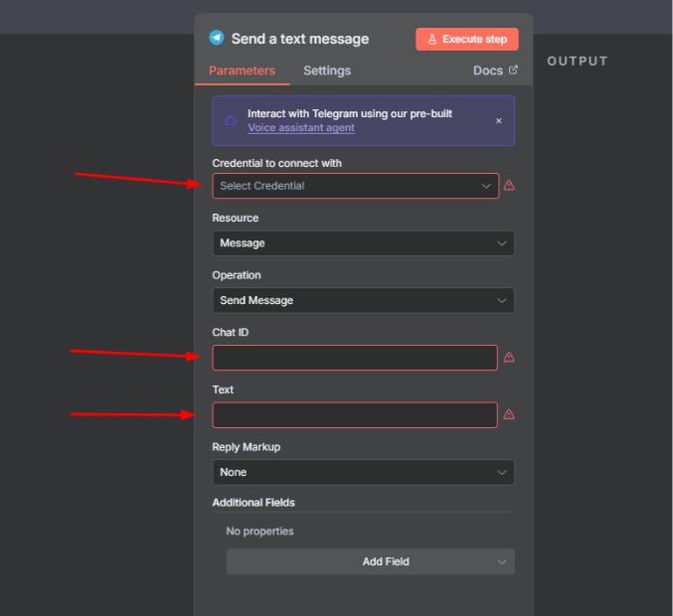Image resolution: width=673 pixels, height=616 pixels.
Task: Click the Execute step button
Action: click(467, 40)
